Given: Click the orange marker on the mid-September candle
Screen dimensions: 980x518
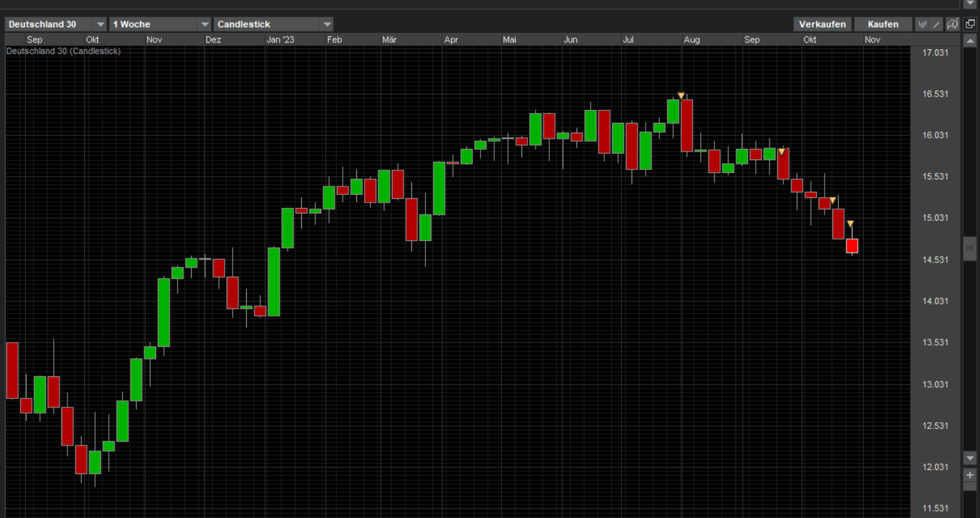Looking at the screenshot, I should click(x=781, y=152).
